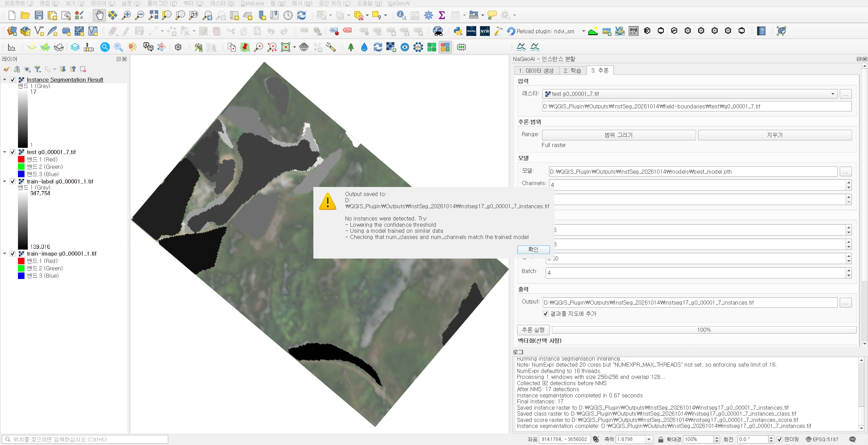Click the 지우기 button
Viewport: 868px width, 445px height.
click(x=775, y=135)
